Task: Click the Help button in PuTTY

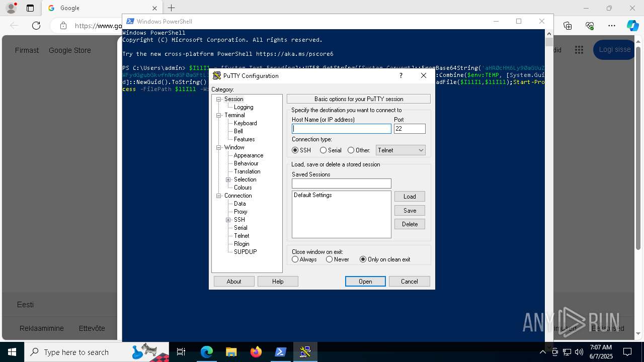Action: (278, 282)
